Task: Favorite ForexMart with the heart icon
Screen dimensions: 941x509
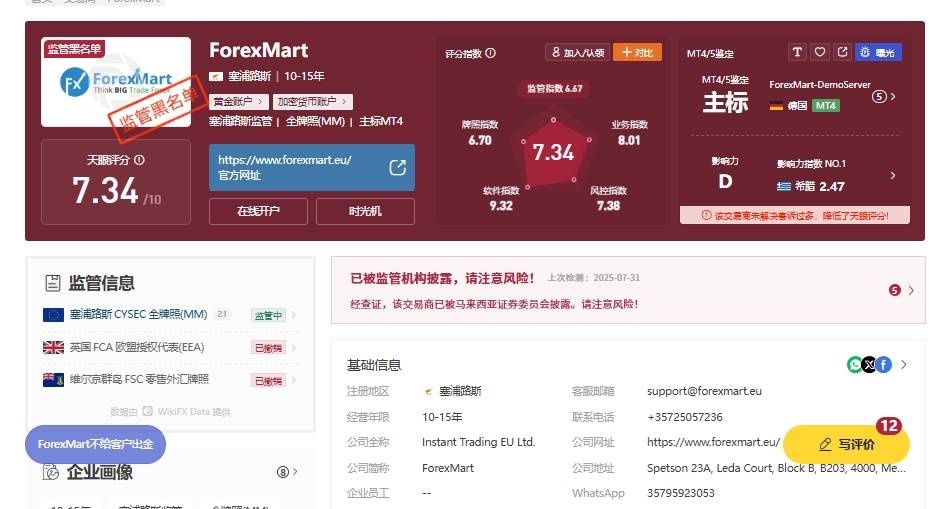Action: (x=820, y=52)
